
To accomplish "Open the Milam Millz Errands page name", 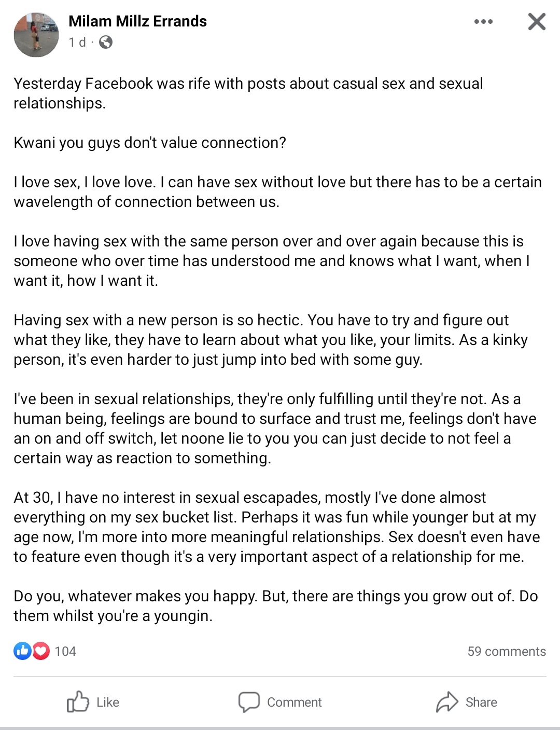I will tap(137, 21).
